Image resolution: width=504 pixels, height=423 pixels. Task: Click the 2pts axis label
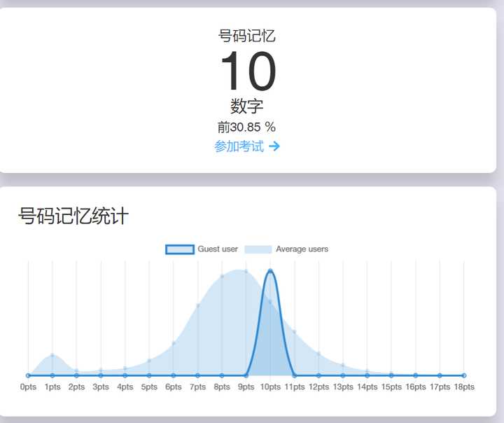(76, 387)
